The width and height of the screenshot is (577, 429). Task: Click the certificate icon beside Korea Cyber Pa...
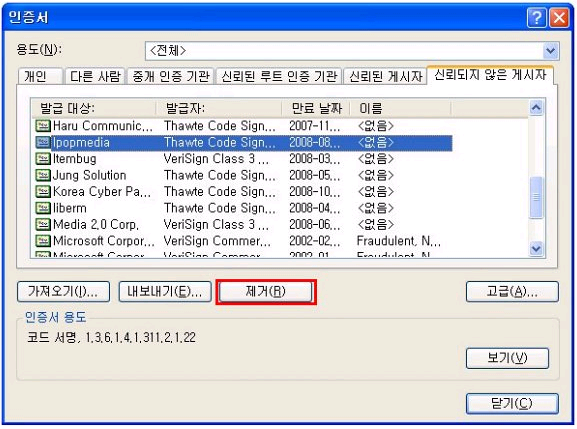click(43, 192)
